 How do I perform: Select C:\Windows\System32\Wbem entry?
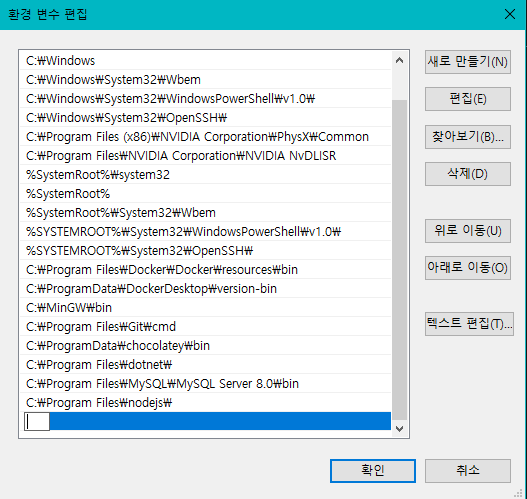(205, 80)
